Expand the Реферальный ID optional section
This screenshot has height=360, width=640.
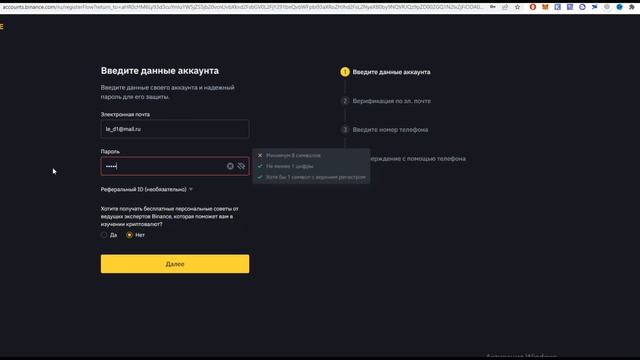147,189
